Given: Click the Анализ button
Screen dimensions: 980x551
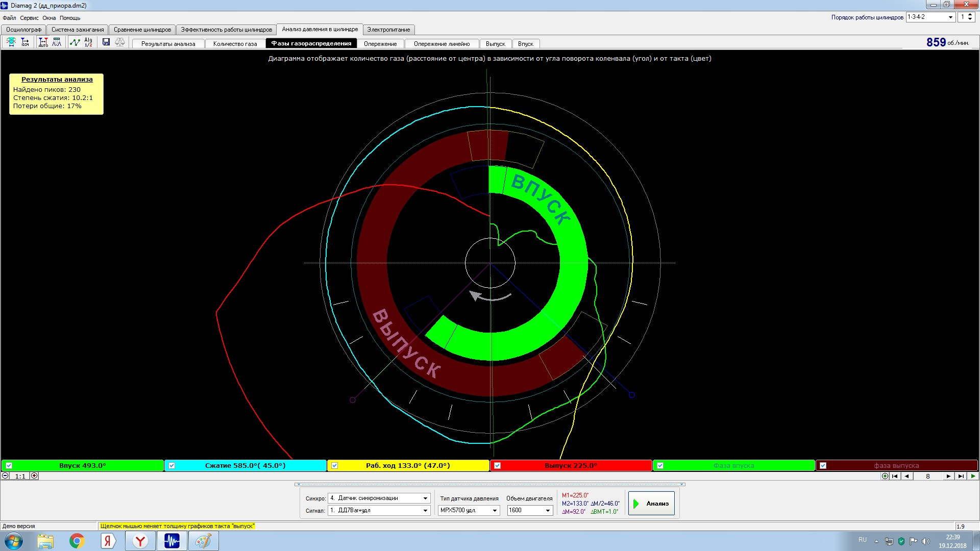Looking at the screenshot, I should (x=651, y=504).
